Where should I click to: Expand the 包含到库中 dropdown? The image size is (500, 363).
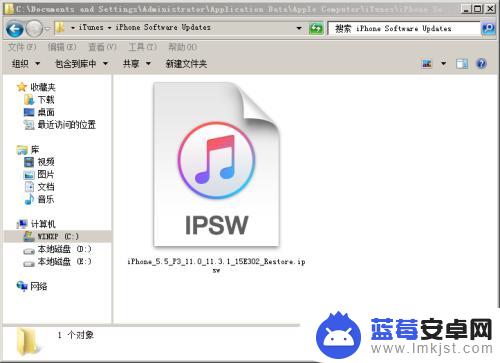[x=81, y=63]
